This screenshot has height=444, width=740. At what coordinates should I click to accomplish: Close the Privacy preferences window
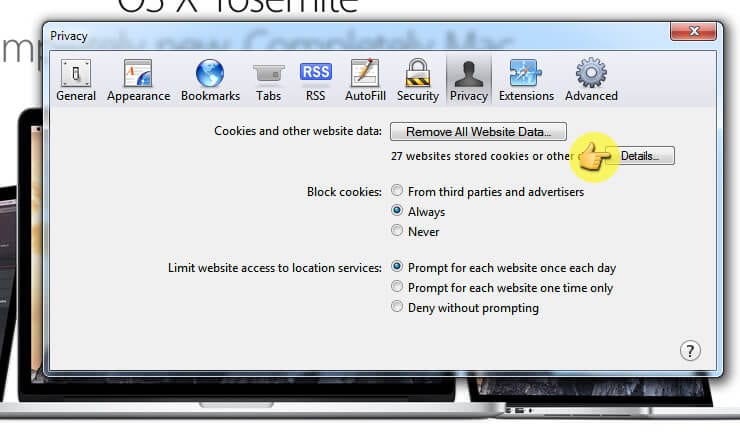[x=693, y=31]
